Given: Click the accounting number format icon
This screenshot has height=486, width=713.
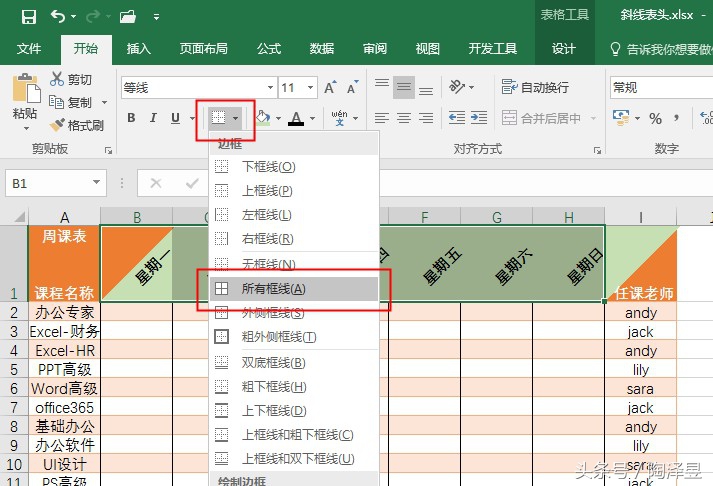Looking at the screenshot, I should click(x=621, y=118).
